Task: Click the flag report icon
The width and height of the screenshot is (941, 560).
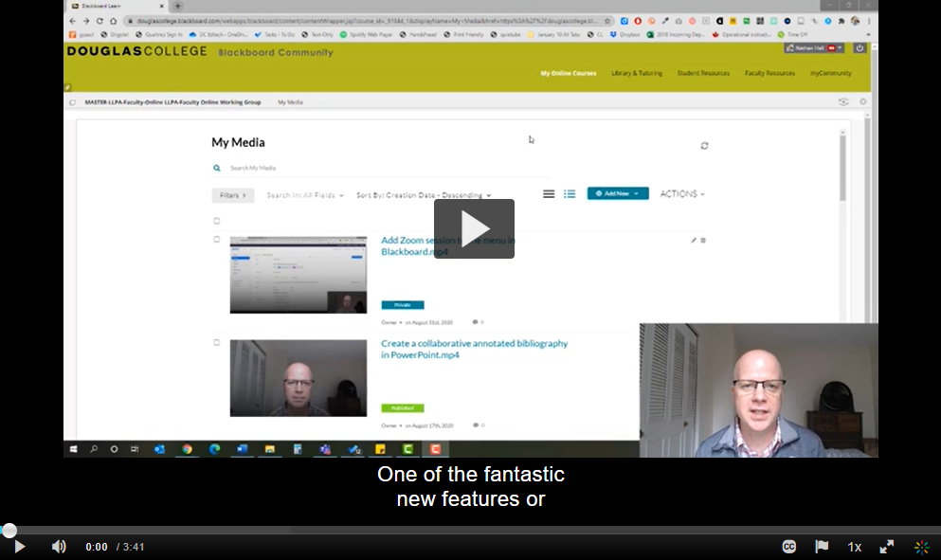Action: [x=822, y=547]
